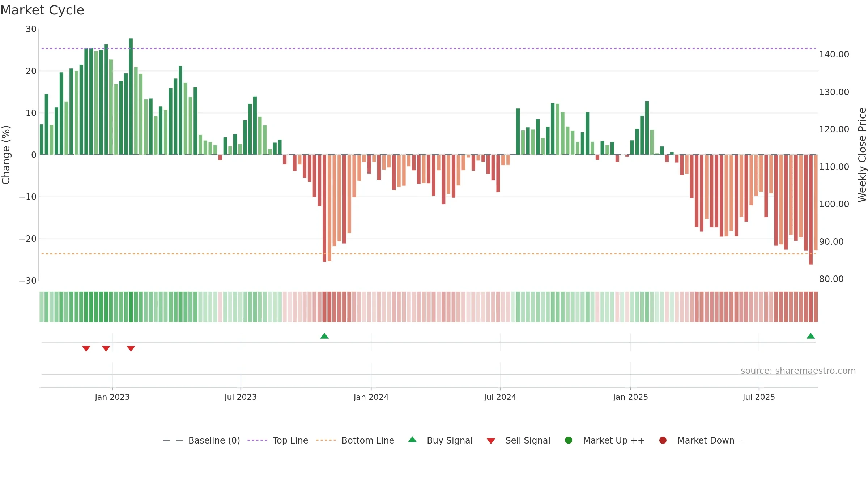Click the Market Down -- red circle
Viewport: 868px width, 488px height.
pyautogui.click(x=663, y=440)
